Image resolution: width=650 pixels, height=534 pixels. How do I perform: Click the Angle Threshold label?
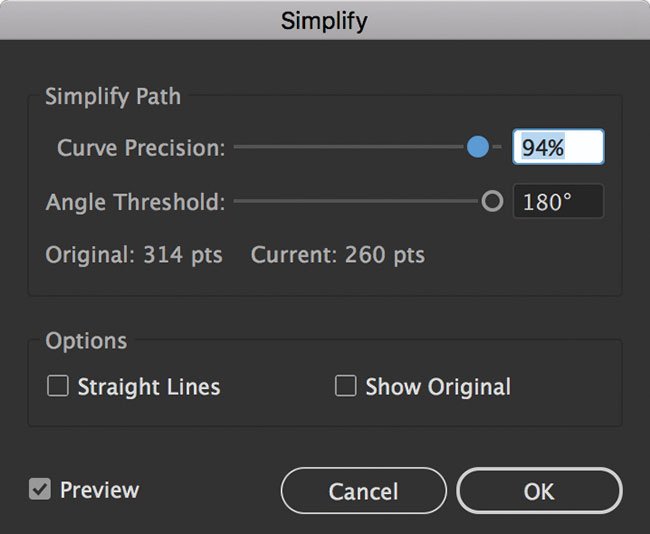tap(135, 202)
